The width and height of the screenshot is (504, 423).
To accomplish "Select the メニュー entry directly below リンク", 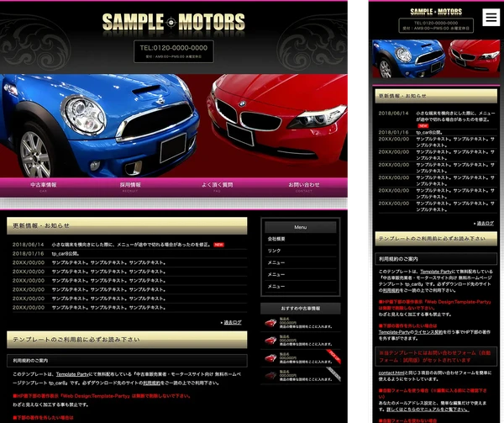I will [x=301, y=263].
